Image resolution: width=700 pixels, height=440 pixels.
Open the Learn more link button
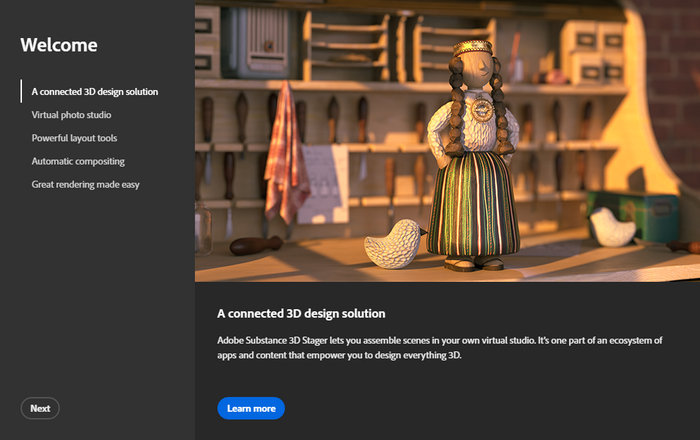pyautogui.click(x=251, y=408)
